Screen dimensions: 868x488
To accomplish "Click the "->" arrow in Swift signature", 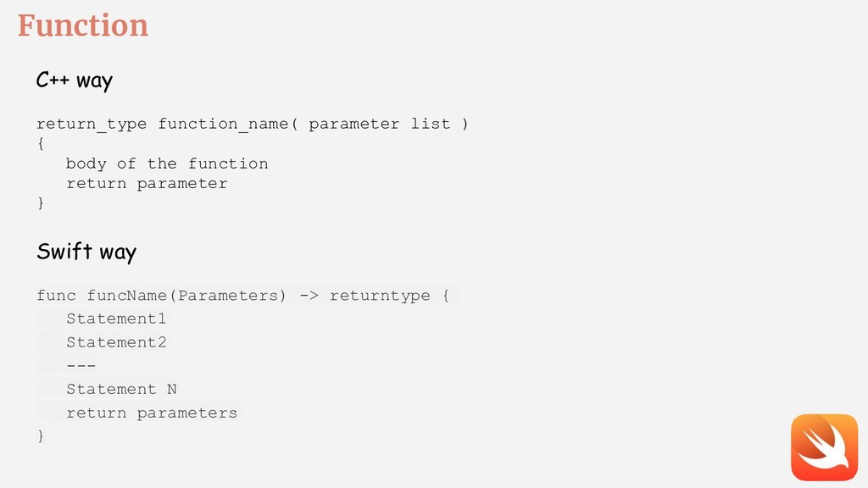I will [x=309, y=296].
